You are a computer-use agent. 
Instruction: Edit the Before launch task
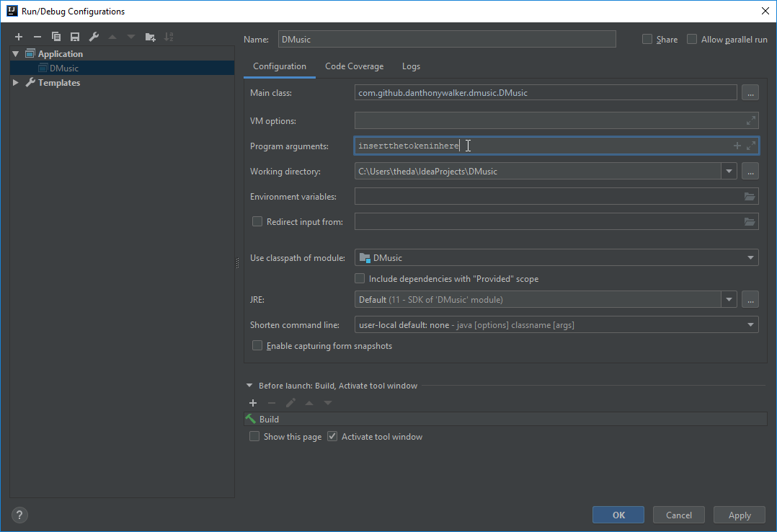tap(290, 403)
